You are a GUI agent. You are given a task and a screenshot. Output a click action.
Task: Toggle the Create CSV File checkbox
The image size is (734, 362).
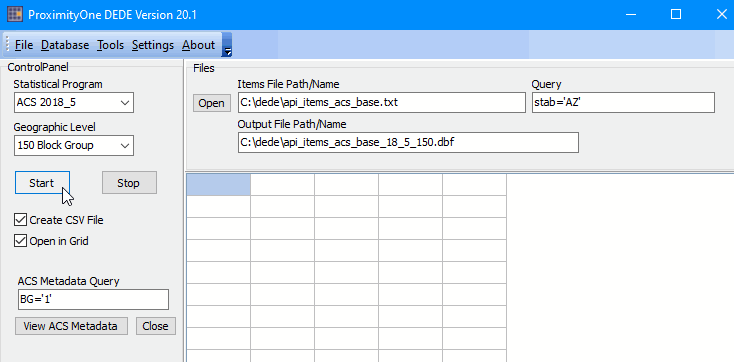click(x=21, y=220)
